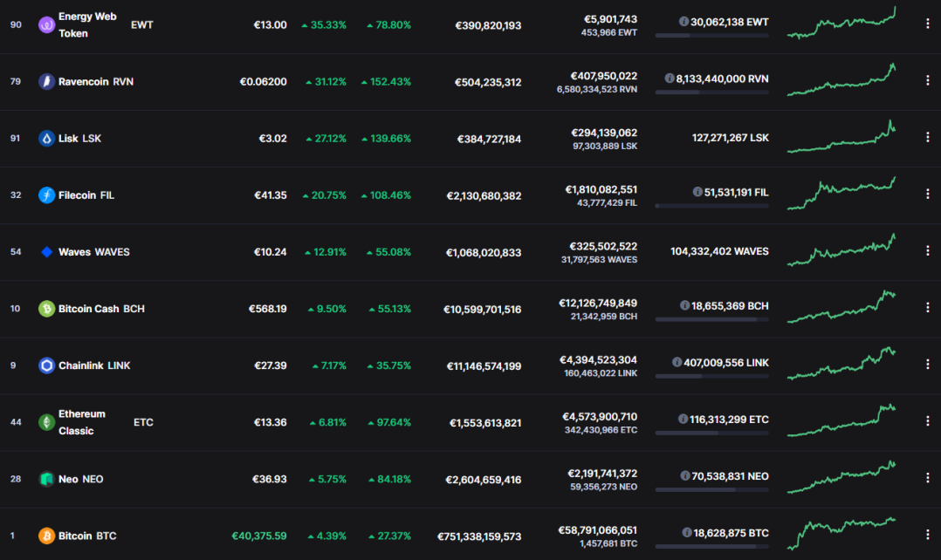Viewport: 941px width, 560px height.
Task: Open the three-dot menu for Bitcoin Cash
Action: coord(928,307)
